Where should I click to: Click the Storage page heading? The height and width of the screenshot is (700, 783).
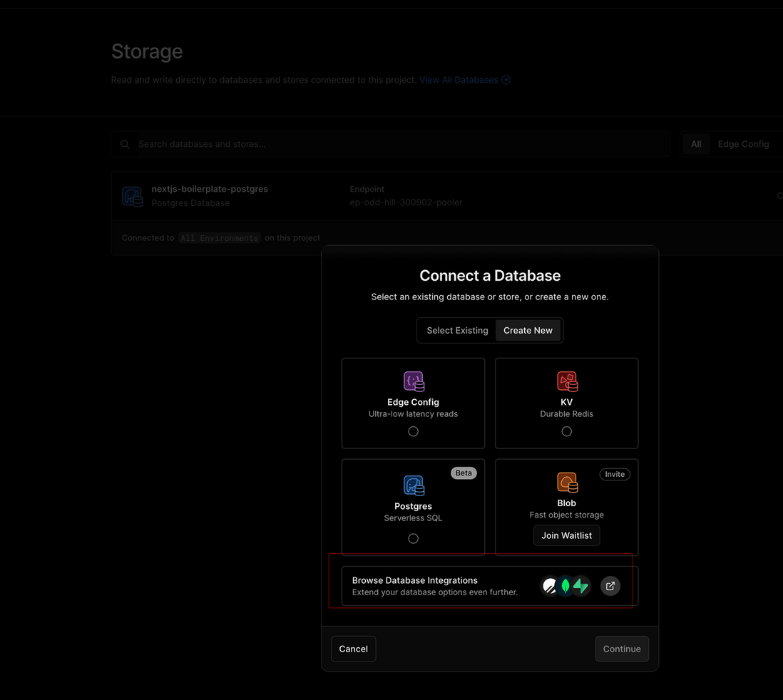147,51
